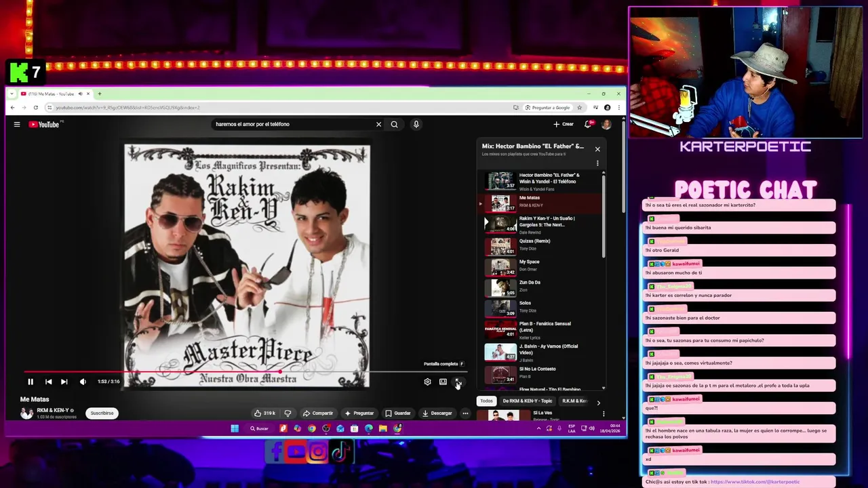Expand the Chrome tab search dropdown
The width and height of the screenshot is (868, 488).
(13, 94)
